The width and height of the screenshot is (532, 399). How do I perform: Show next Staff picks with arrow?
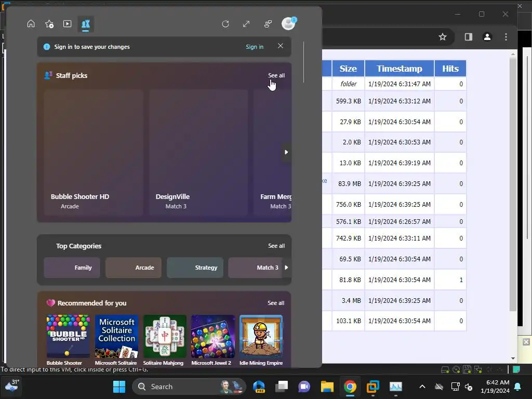pyautogui.click(x=286, y=152)
